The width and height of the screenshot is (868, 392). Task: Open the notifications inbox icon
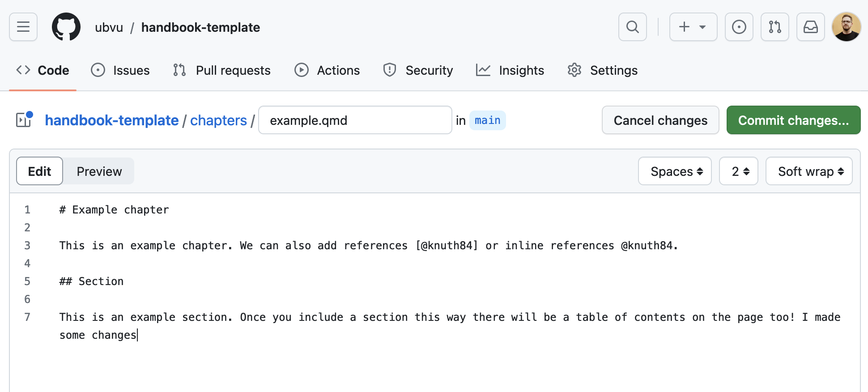810,27
